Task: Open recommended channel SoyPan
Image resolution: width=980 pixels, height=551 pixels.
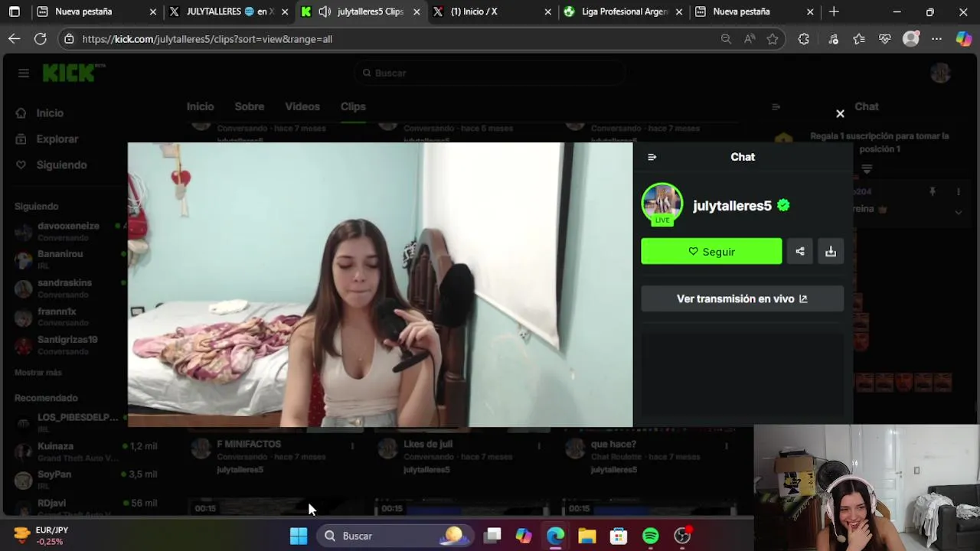Action: pyautogui.click(x=84, y=479)
